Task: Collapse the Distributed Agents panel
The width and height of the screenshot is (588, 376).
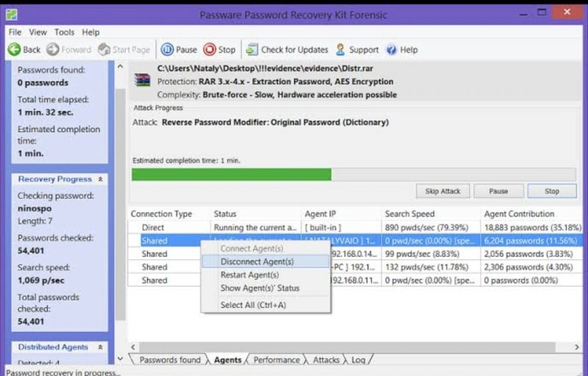Action: pos(101,347)
